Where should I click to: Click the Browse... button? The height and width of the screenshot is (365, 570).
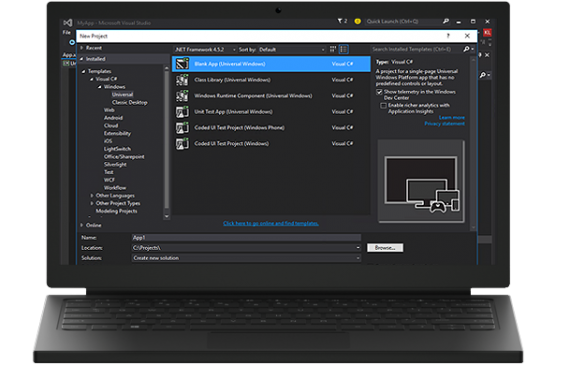385,248
